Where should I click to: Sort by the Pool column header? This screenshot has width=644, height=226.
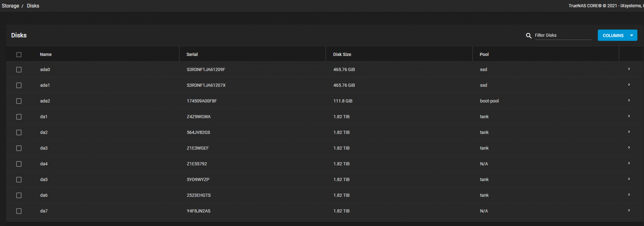[x=484, y=54]
